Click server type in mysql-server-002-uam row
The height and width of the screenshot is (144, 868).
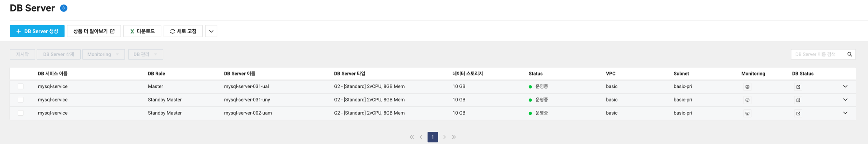(369, 113)
